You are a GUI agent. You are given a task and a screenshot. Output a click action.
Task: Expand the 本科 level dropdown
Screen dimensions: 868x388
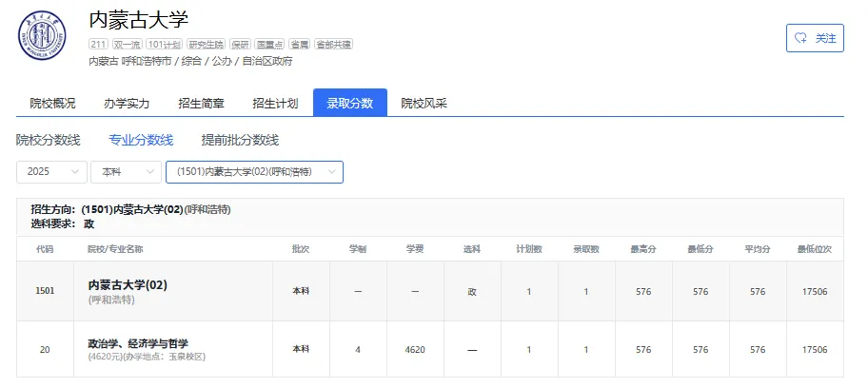click(x=127, y=172)
